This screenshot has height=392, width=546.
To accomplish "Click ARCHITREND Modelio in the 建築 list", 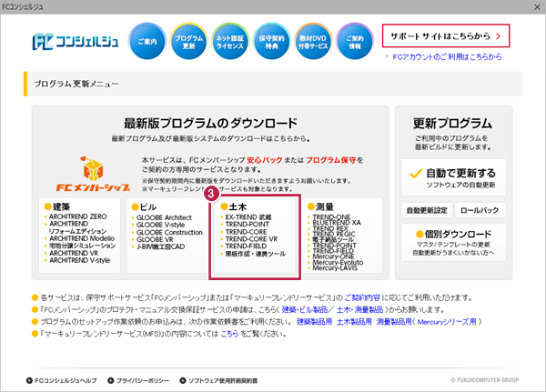I will [82, 238].
